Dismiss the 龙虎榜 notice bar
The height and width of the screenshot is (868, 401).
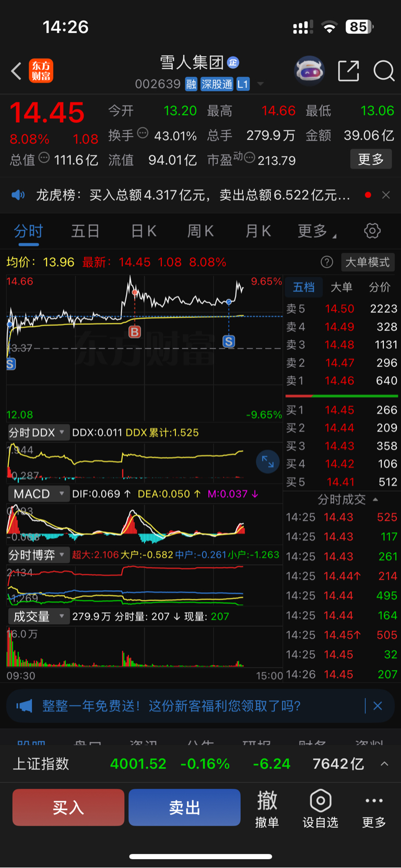(x=386, y=195)
